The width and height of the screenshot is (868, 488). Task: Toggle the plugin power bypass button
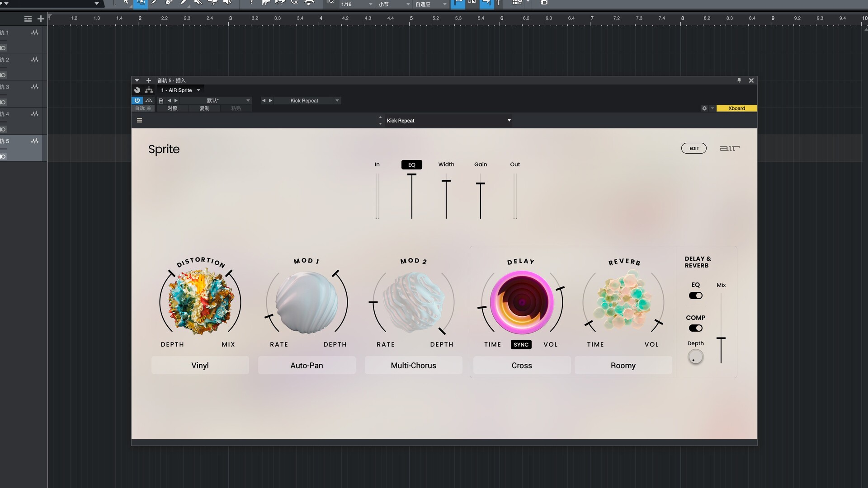click(137, 100)
